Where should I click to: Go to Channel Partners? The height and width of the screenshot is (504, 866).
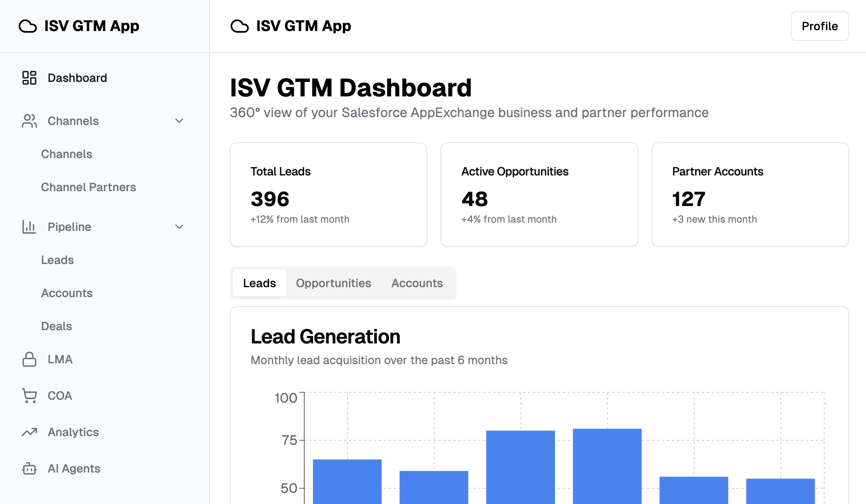point(89,187)
